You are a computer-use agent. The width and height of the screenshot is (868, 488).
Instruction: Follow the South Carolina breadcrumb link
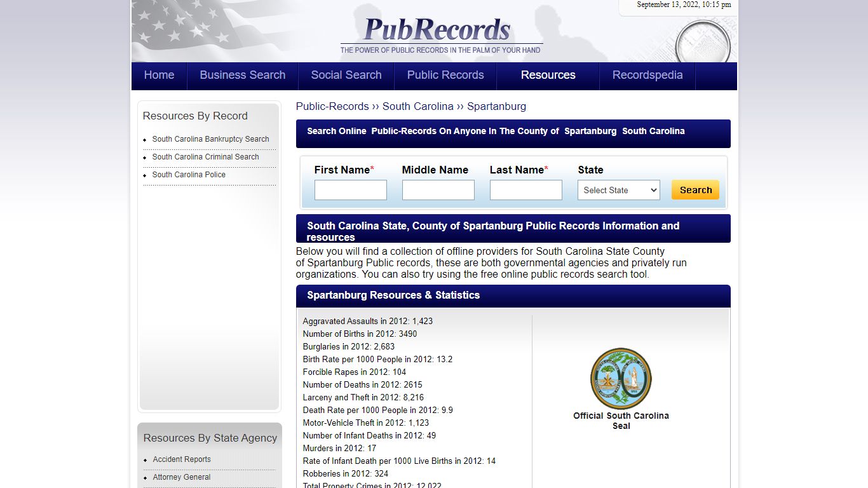pyautogui.click(x=418, y=106)
